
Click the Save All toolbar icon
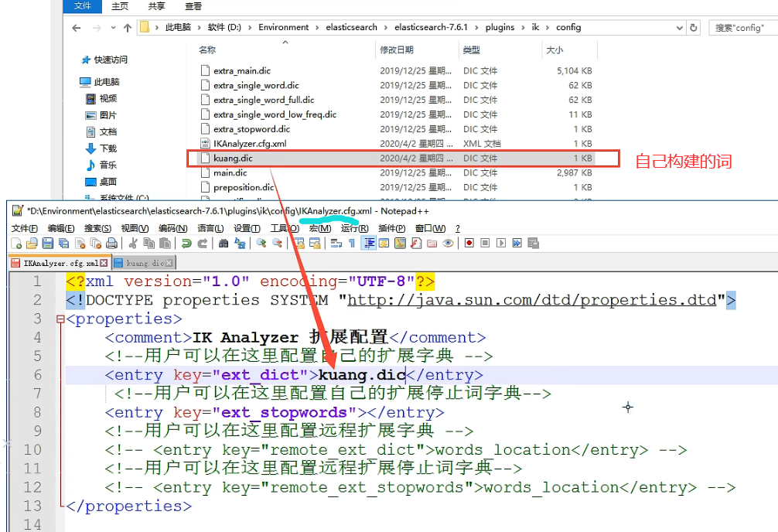coord(63,243)
